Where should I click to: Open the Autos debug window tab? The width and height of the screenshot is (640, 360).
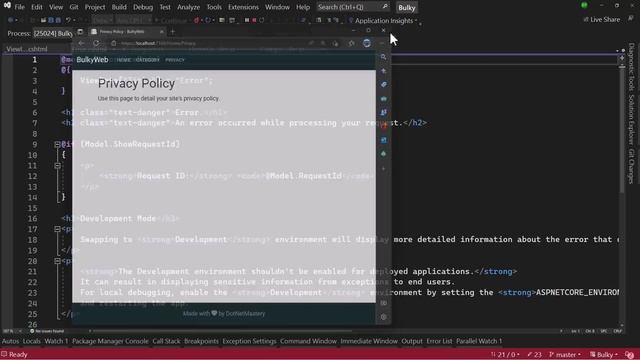pos(11,341)
